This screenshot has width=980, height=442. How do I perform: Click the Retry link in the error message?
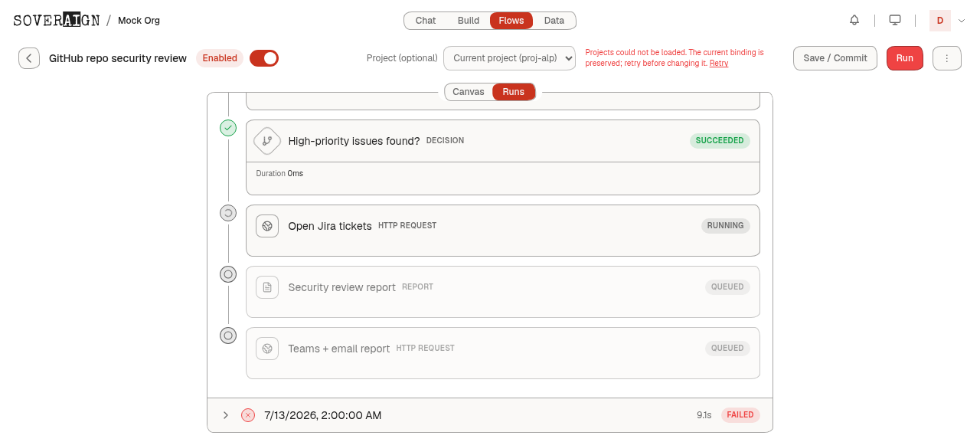coord(719,64)
